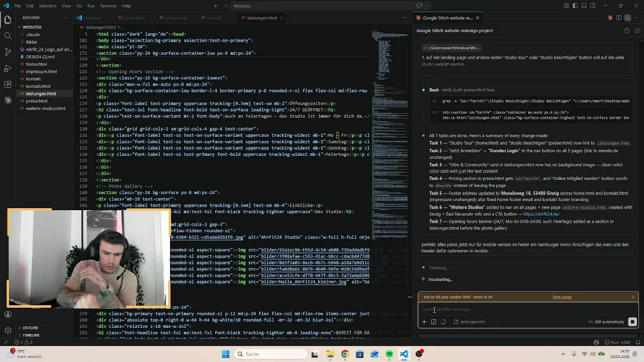Go back with the navigation arrow
Screen dimensions: 644x362
pyautogui.click(x=216, y=6)
